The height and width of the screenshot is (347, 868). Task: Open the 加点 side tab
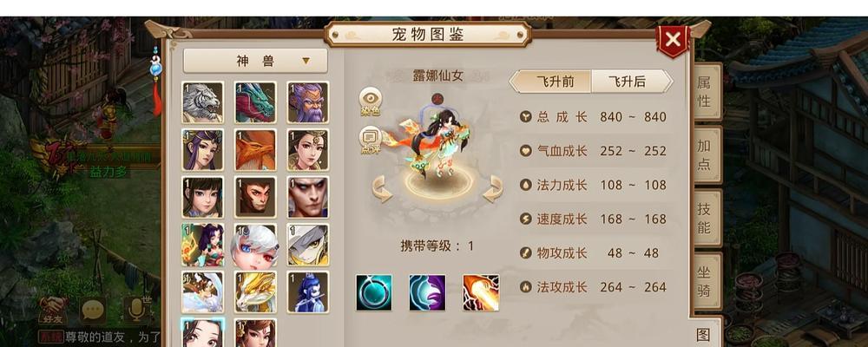[706, 155]
